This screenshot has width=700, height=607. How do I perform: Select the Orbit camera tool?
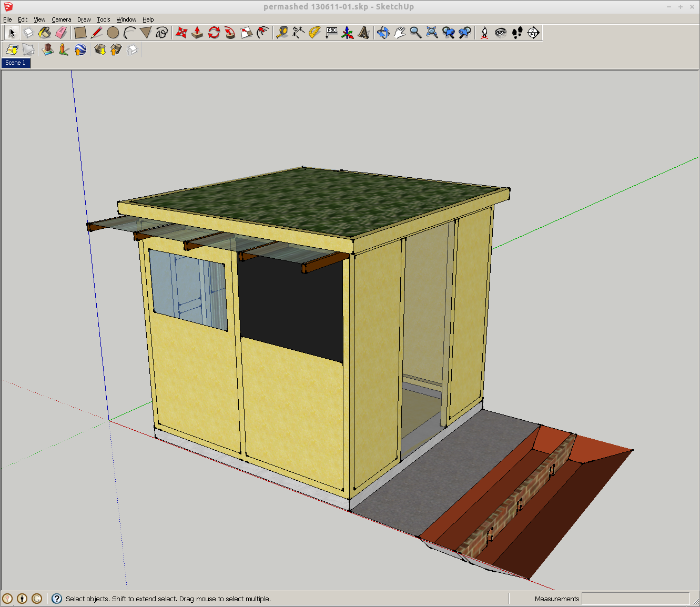tap(383, 33)
